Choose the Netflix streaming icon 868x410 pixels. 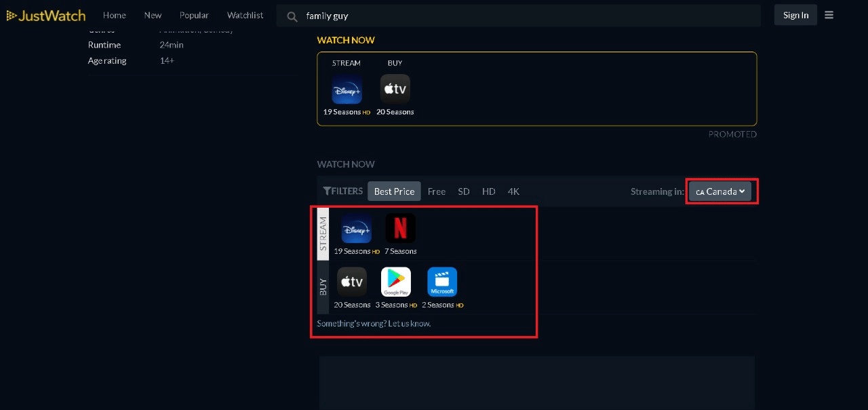401,228
